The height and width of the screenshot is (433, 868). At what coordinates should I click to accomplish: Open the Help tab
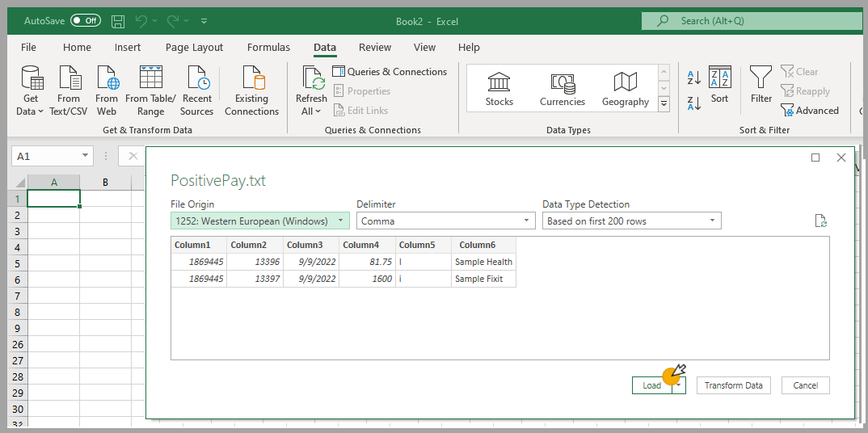click(x=469, y=48)
